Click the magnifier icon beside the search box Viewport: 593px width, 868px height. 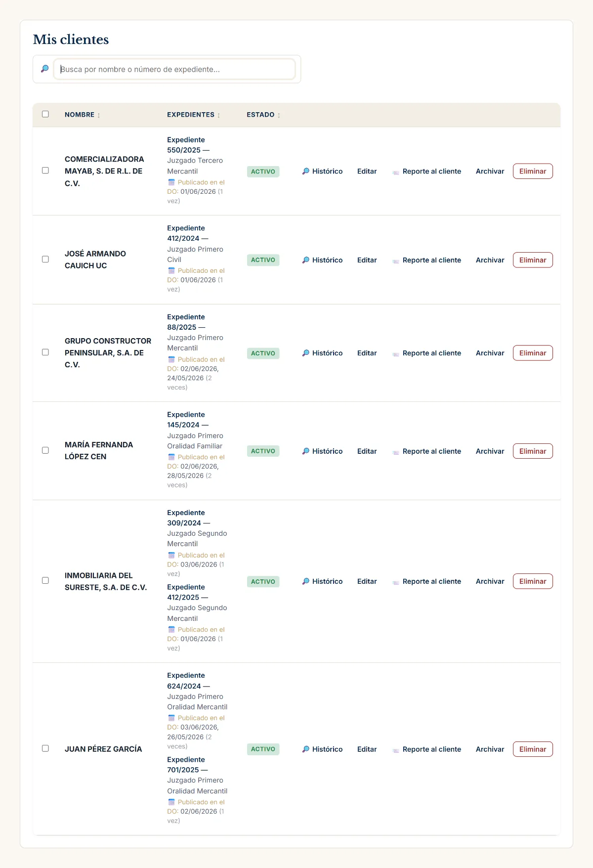(44, 69)
